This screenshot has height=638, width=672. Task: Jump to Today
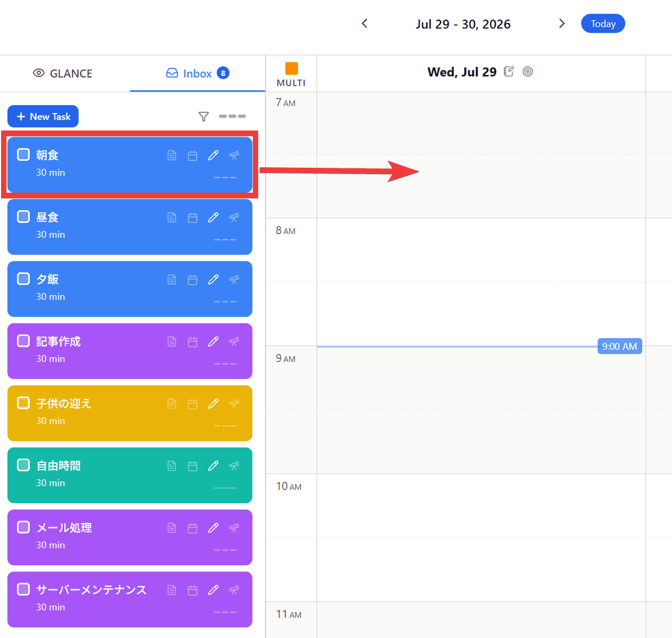coord(603,24)
